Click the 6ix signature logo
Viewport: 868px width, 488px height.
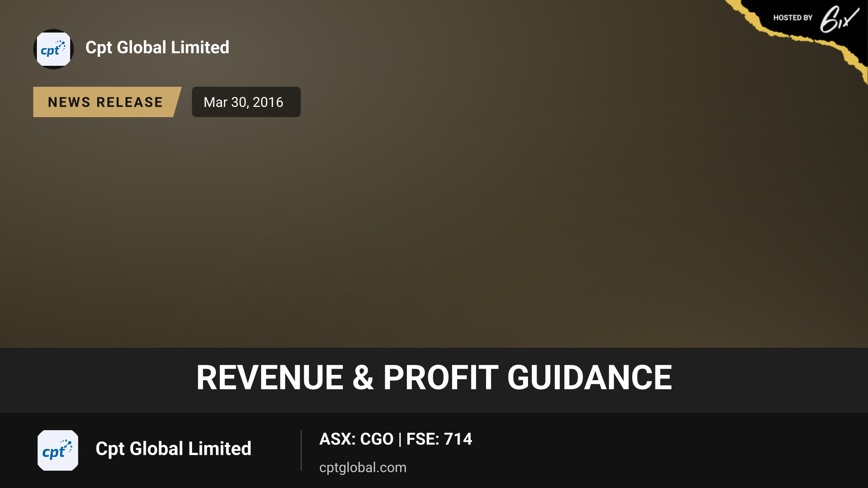[x=839, y=19]
